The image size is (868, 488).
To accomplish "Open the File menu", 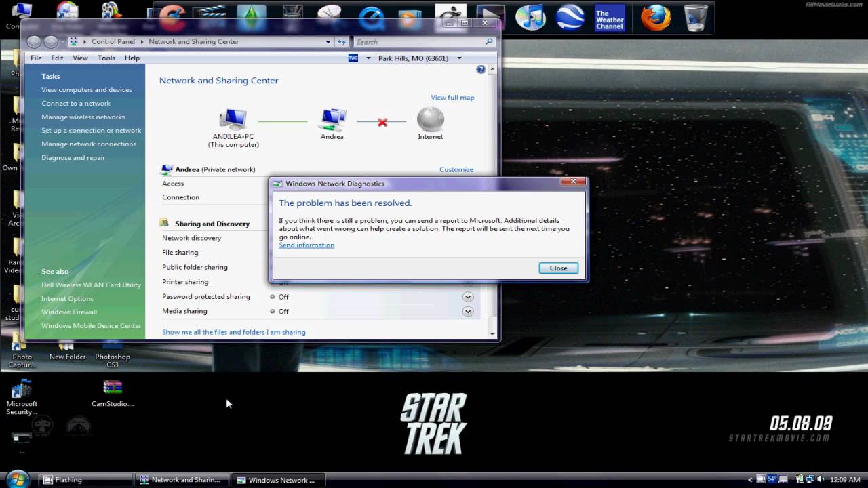I will point(36,58).
